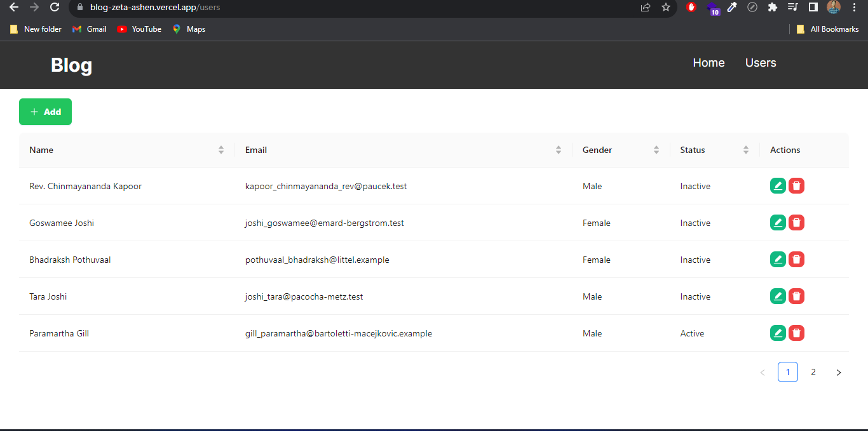
Task: Delete Tara Joshi's user entry
Action: 796,296
